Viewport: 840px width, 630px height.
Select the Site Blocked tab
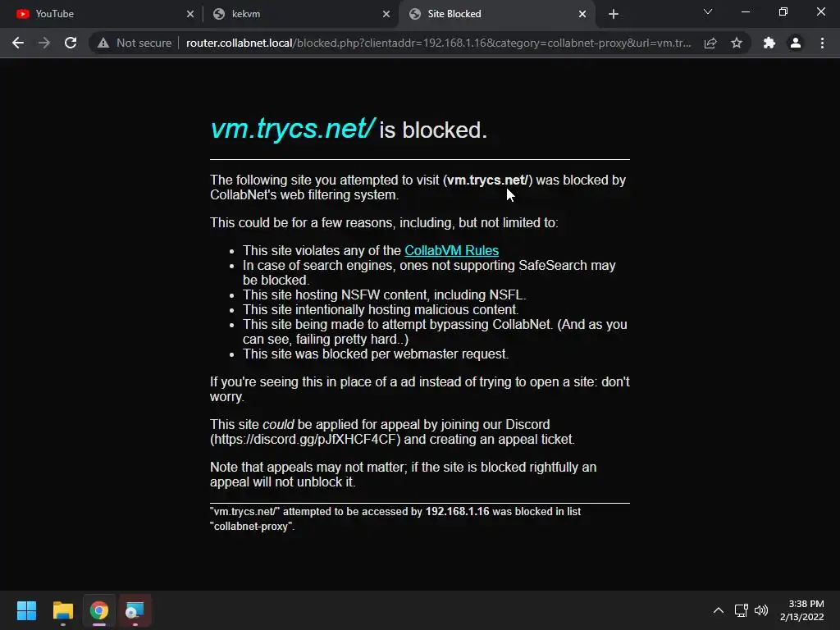click(x=497, y=14)
